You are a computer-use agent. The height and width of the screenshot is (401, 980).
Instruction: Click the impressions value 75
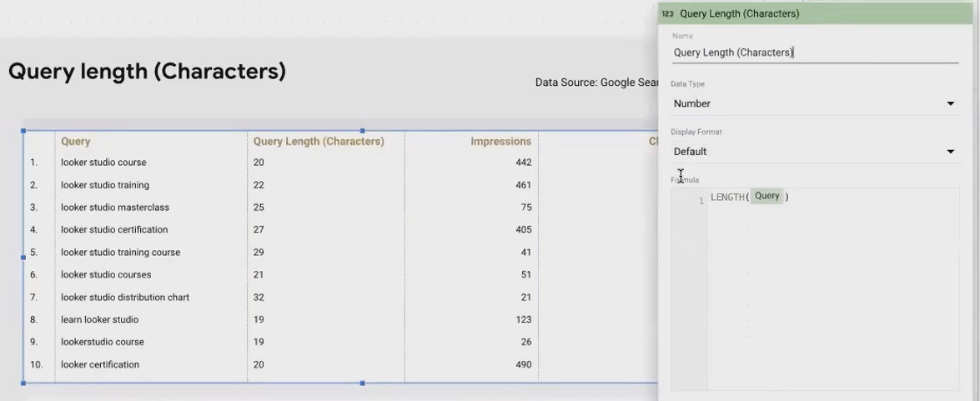click(x=526, y=208)
